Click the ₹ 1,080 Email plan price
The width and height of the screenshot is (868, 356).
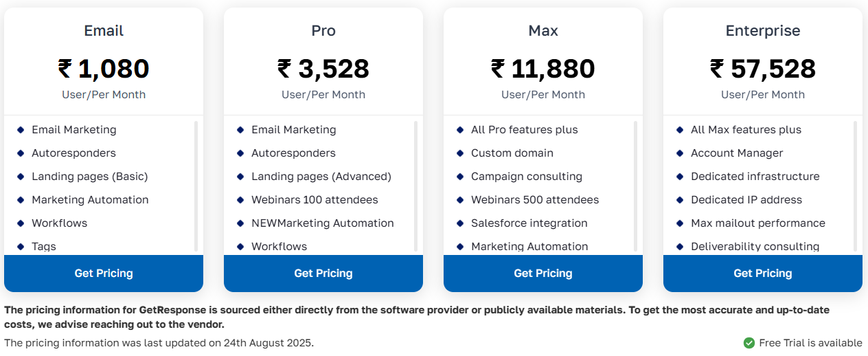[104, 69]
